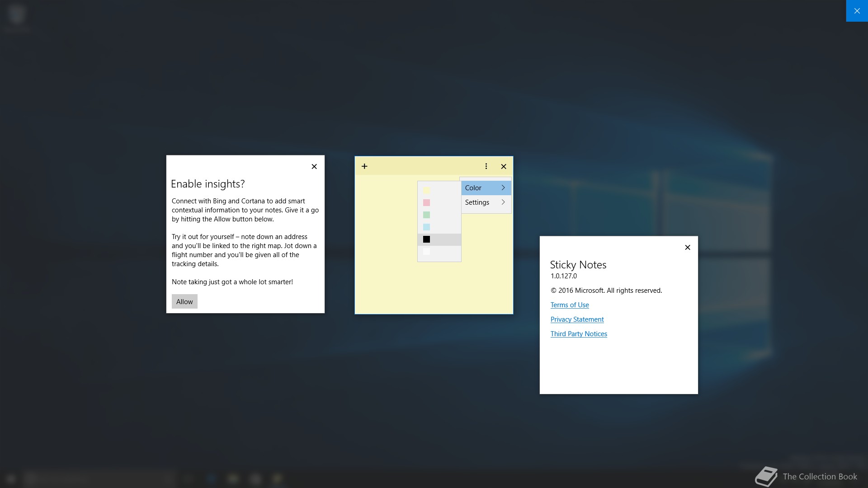
Task: Expand the Settings submenu chevron
Action: 503,202
